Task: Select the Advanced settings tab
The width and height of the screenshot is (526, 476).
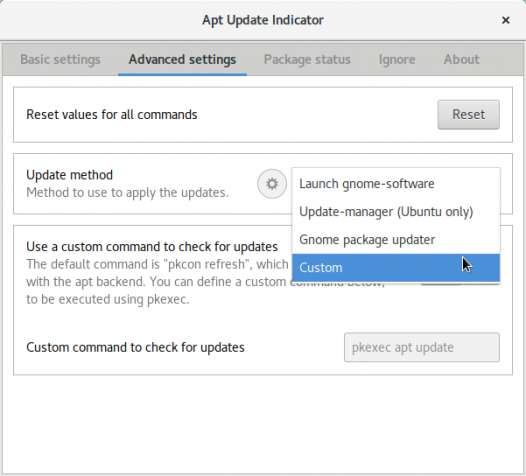Action: [x=182, y=59]
